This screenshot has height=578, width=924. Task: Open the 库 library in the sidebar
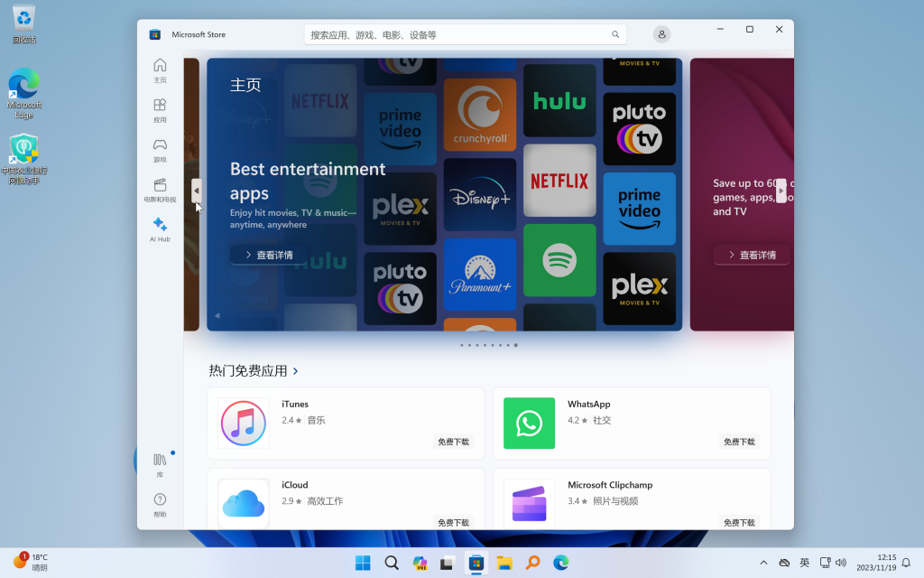pyautogui.click(x=160, y=465)
